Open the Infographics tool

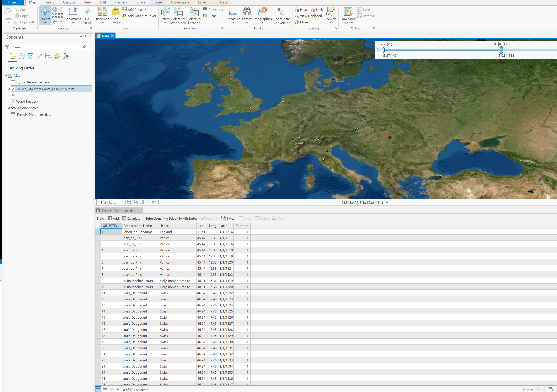pos(262,15)
